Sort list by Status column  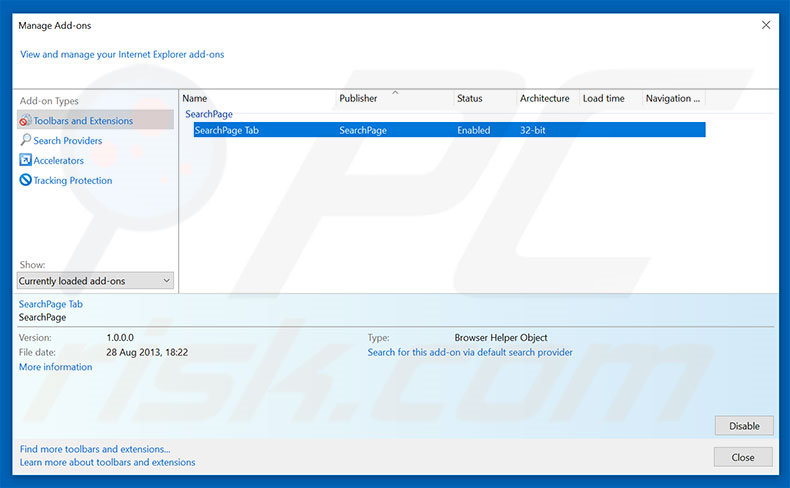click(485, 98)
